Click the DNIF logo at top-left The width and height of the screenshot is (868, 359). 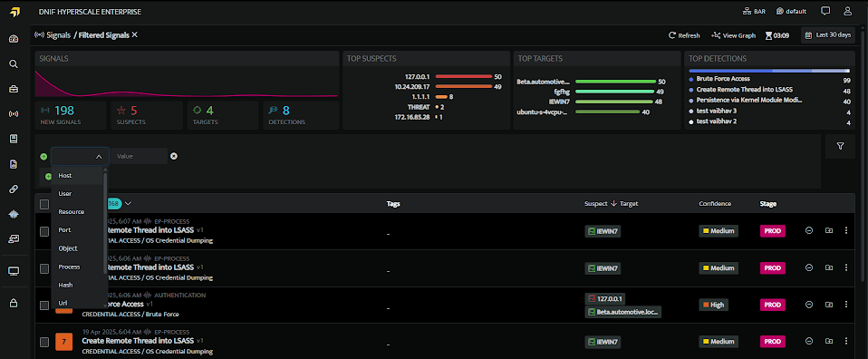[14, 12]
